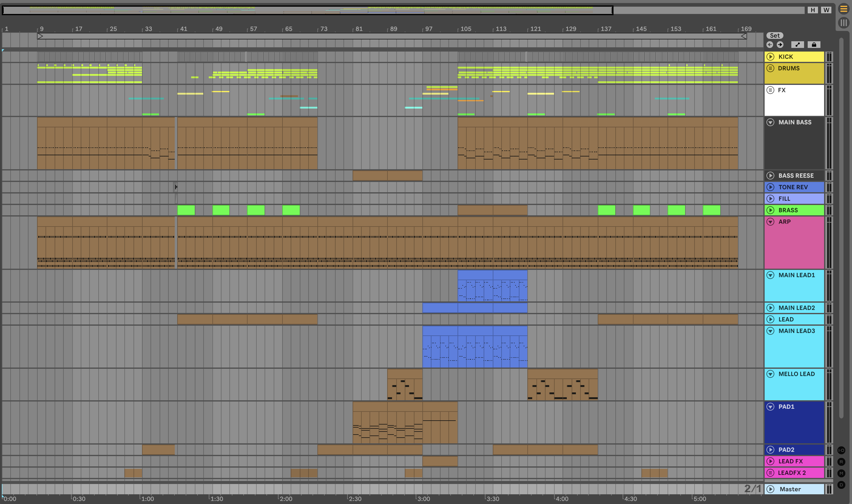Select the first MELLO LEAD clip near bar 89
Screen dimensions: 852x504
(x=405, y=385)
